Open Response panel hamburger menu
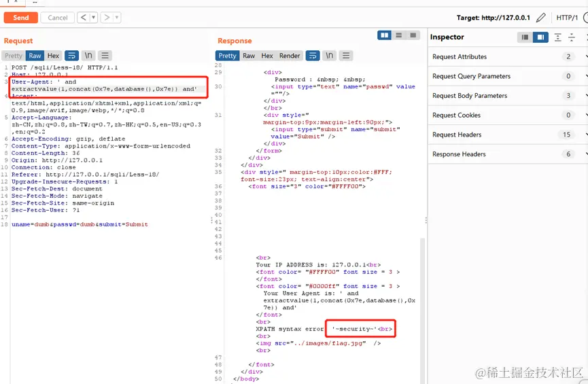 click(346, 56)
